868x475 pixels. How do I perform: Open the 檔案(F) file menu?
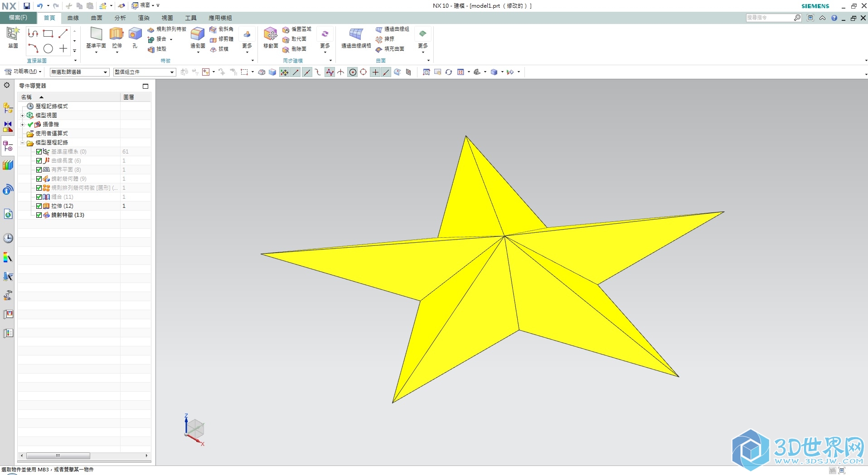18,18
